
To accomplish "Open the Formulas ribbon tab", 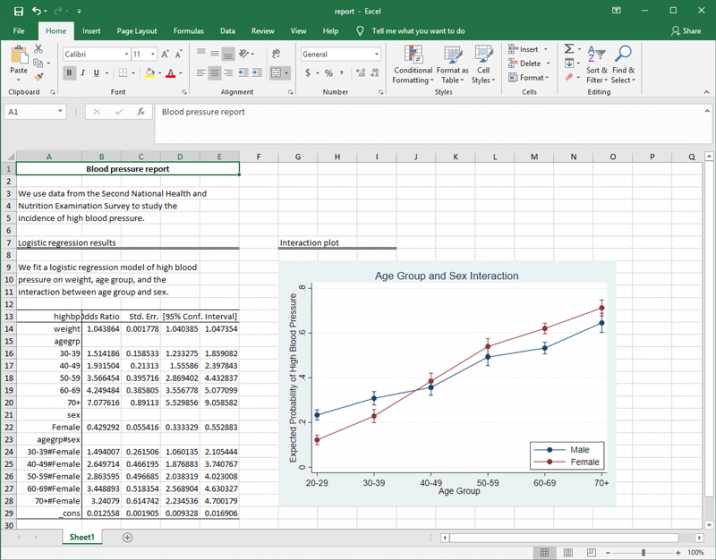I will [188, 31].
